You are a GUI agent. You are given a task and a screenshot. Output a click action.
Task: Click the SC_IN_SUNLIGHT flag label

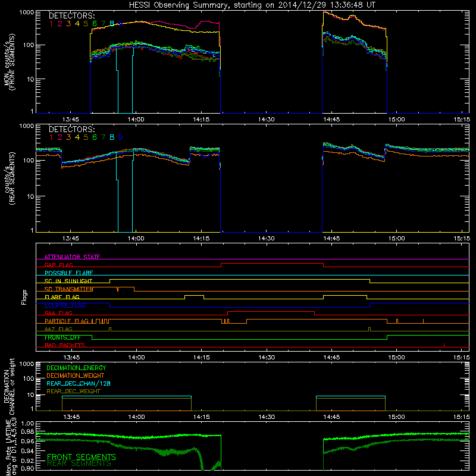pos(68,281)
